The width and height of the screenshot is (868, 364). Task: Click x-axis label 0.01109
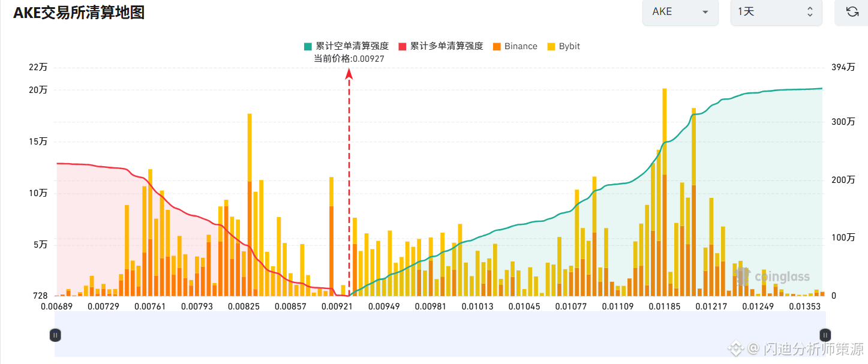[x=618, y=306]
